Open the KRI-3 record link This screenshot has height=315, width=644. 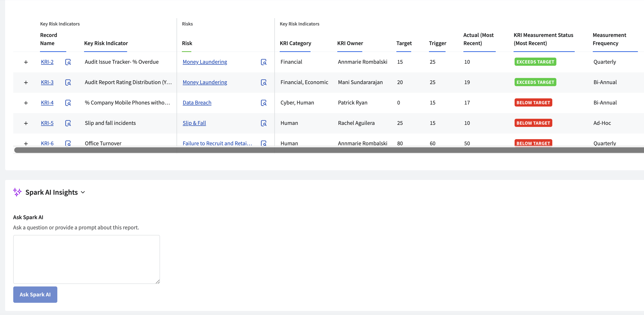pyautogui.click(x=47, y=82)
